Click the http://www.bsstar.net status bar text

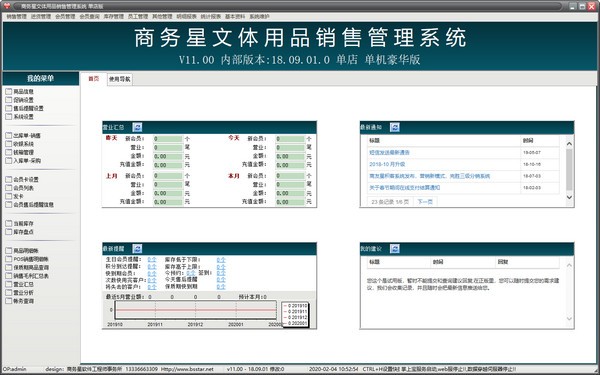pos(187,369)
